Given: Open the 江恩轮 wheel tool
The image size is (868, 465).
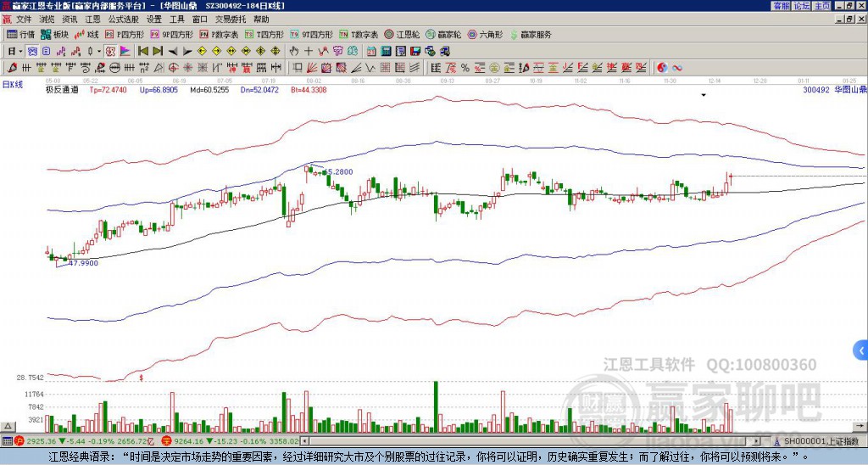Looking at the screenshot, I should click(x=402, y=34).
